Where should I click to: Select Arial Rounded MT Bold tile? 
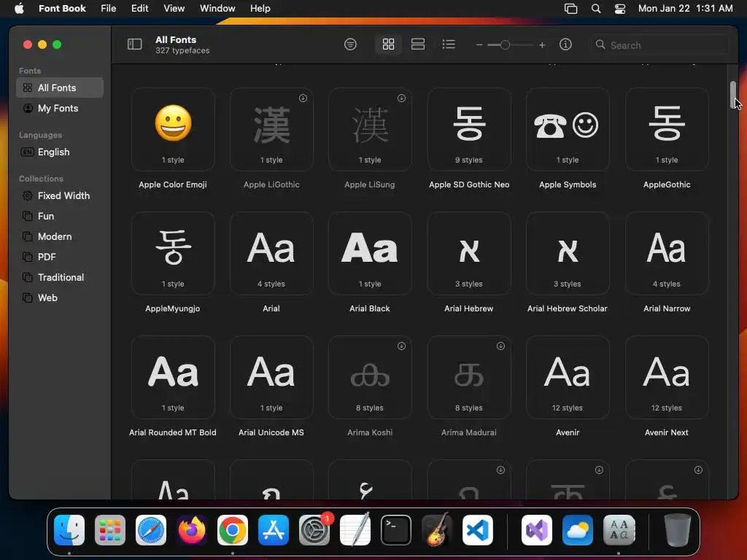click(173, 377)
